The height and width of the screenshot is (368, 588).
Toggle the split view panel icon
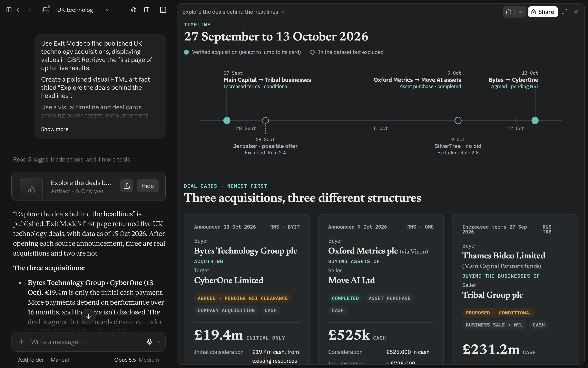pos(147,10)
